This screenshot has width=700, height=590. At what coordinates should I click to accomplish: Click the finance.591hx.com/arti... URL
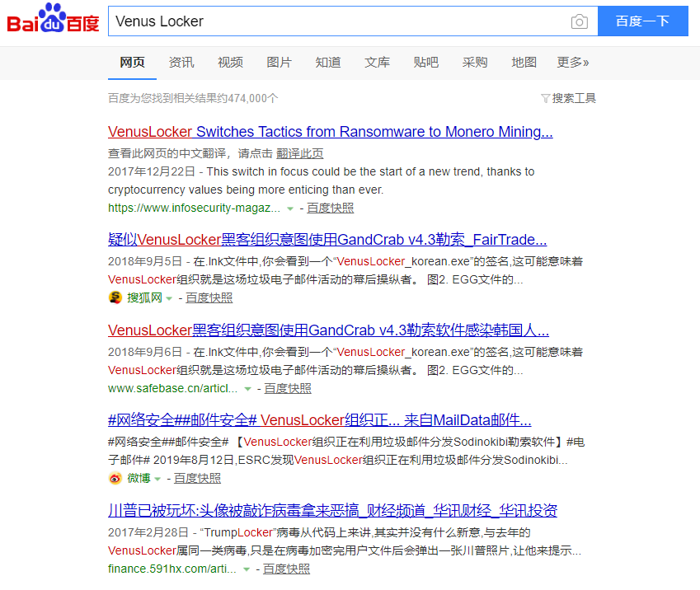[172, 569]
